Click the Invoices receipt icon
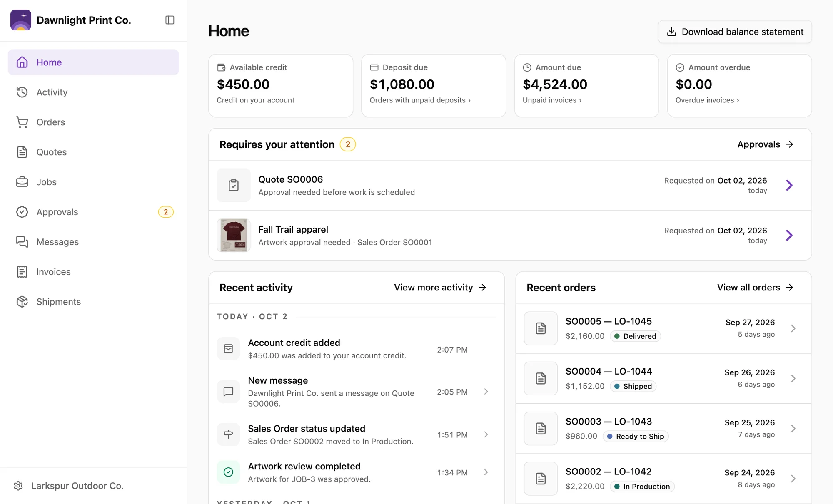Screen dimensions: 833x504 click(22, 272)
